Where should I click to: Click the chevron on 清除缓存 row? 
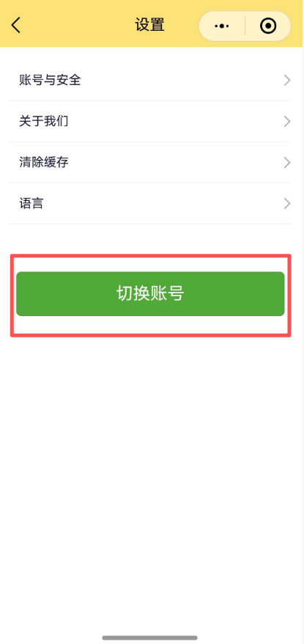287,163
